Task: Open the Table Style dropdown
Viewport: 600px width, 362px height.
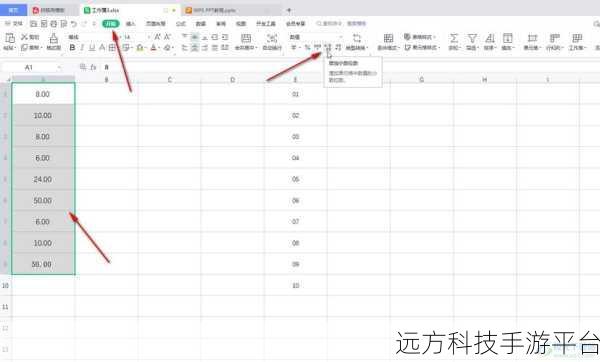Action: coord(421,37)
